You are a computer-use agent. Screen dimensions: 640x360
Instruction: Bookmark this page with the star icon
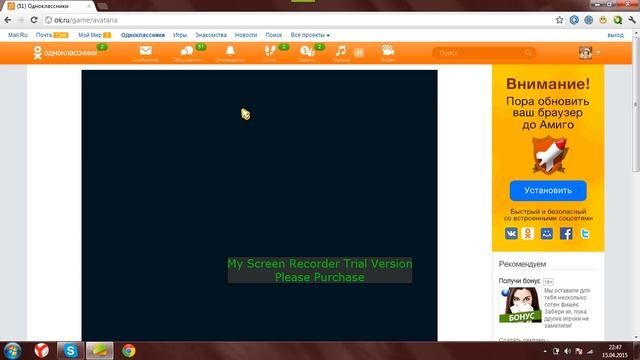pos(559,20)
